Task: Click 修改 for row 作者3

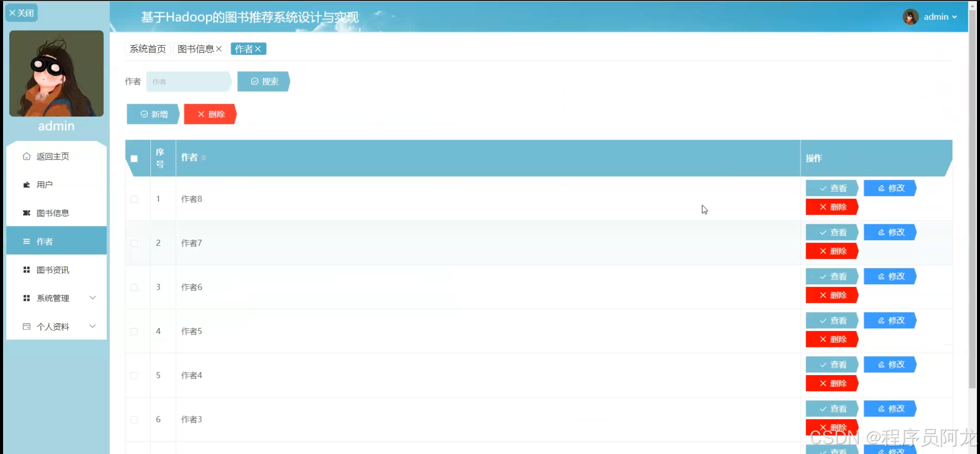Action: coord(890,408)
